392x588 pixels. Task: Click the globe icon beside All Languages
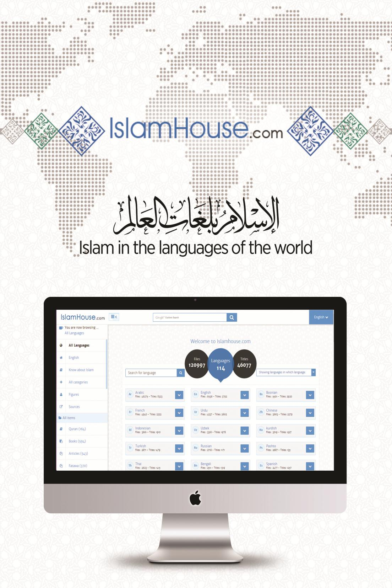tap(61, 345)
